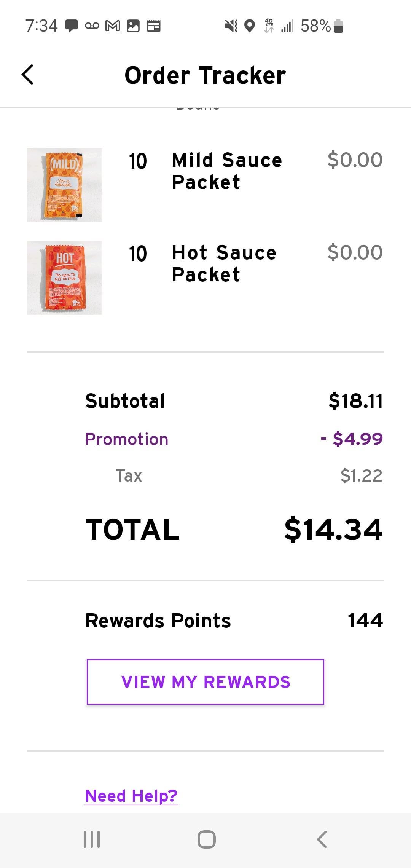Tap the TOTAL amount $14.34
Screen dimensions: 411x868
point(333,529)
